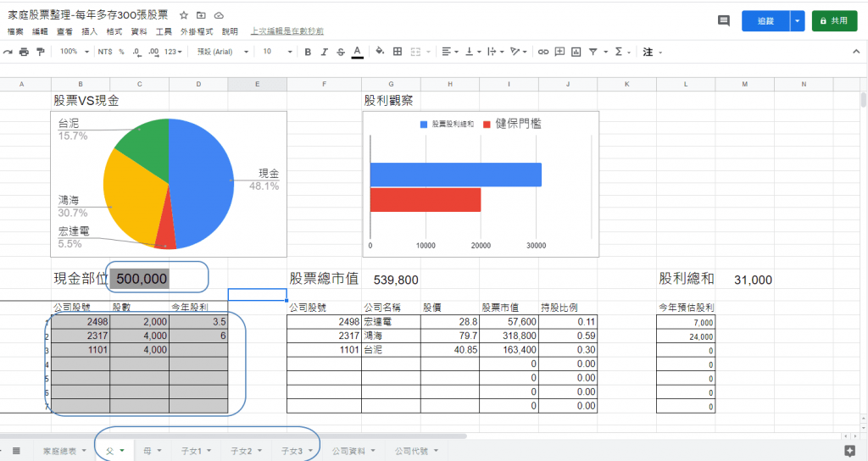The width and height of the screenshot is (868, 461).
Task: Toggle strikethrough formatting
Action: [x=340, y=52]
